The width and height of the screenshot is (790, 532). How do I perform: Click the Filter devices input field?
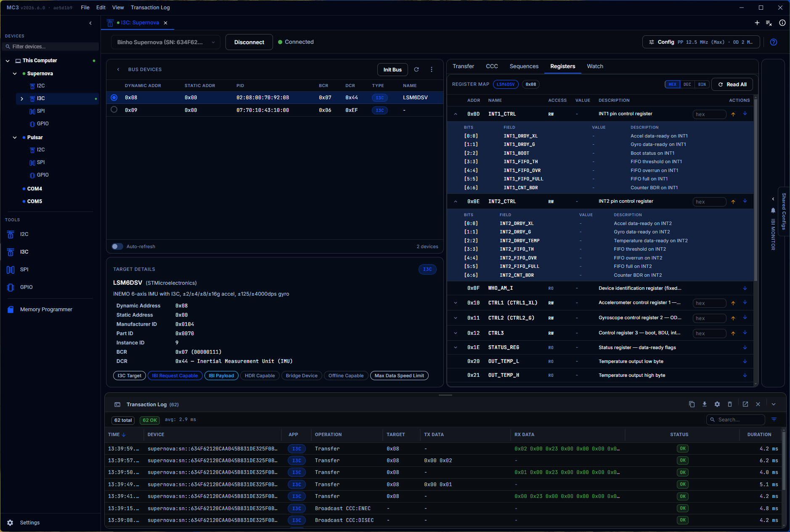coord(51,47)
